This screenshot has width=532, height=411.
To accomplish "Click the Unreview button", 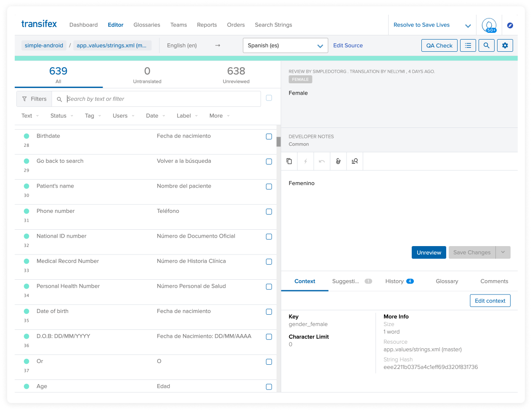I will [429, 252].
